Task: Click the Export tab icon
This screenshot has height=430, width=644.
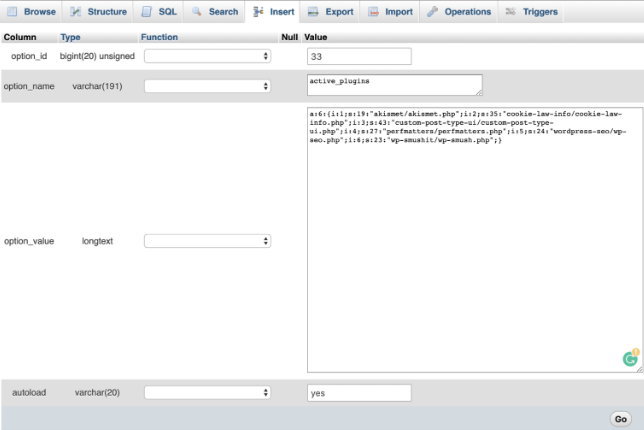Action: [x=313, y=12]
